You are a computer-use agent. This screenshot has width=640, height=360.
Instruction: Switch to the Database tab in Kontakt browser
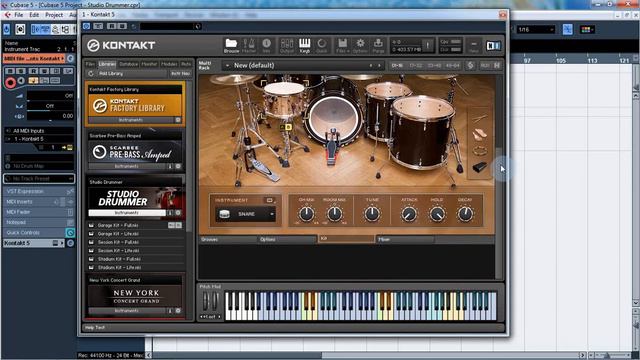point(129,64)
